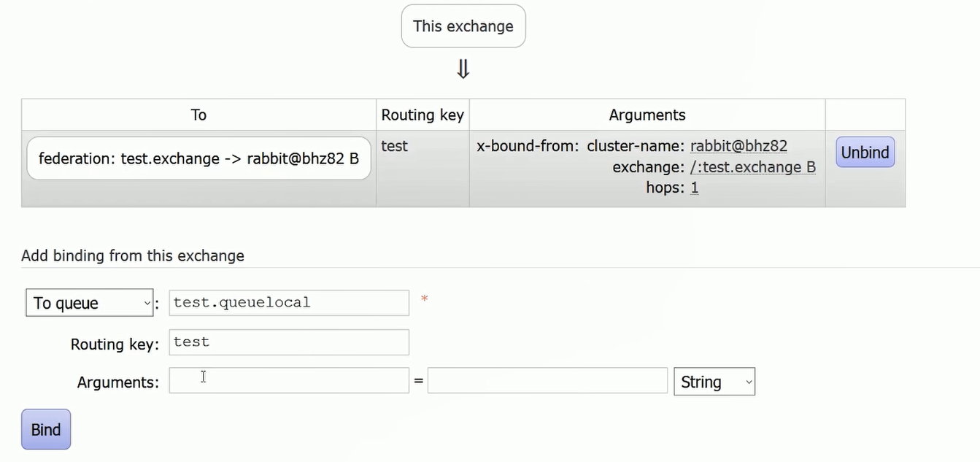Screen dimensions: 980x462
Task: Focus the test.queuelocal destination name field
Action: 289,303
